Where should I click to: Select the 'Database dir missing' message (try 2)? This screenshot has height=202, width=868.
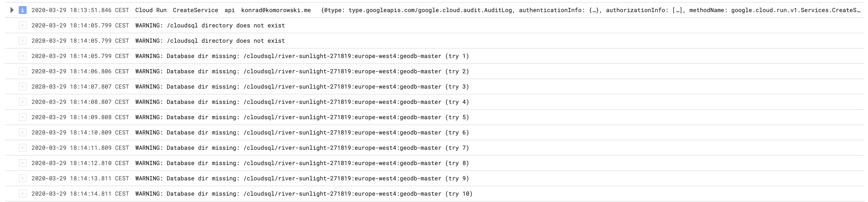click(x=302, y=71)
